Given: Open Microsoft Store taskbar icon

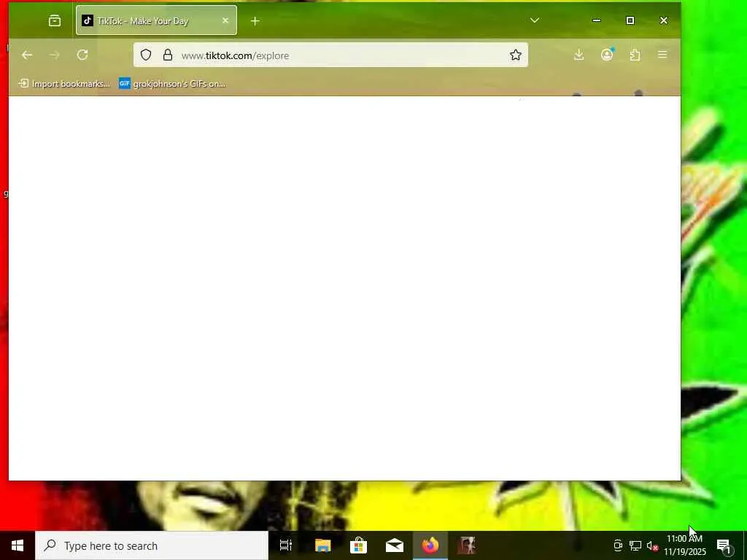Looking at the screenshot, I should [x=358, y=545].
